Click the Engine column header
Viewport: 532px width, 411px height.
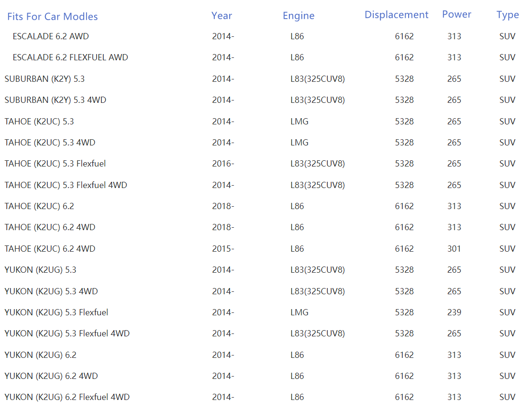point(299,16)
